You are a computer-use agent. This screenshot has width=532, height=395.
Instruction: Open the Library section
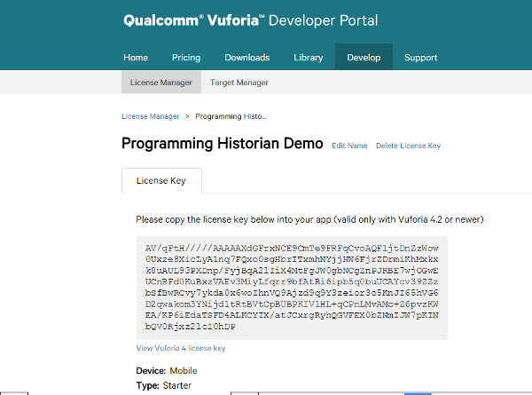[x=308, y=58]
